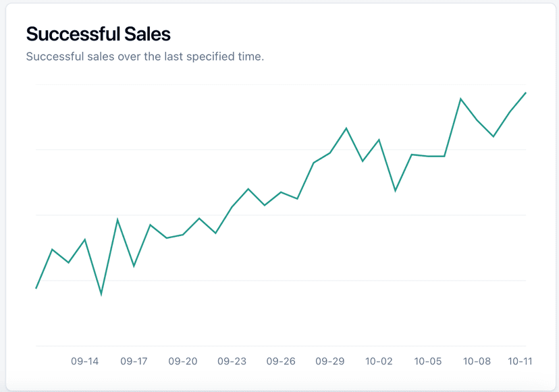Pick the 09-26 date on the axis
The width and height of the screenshot is (559, 392).
click(x=281, y=362)
